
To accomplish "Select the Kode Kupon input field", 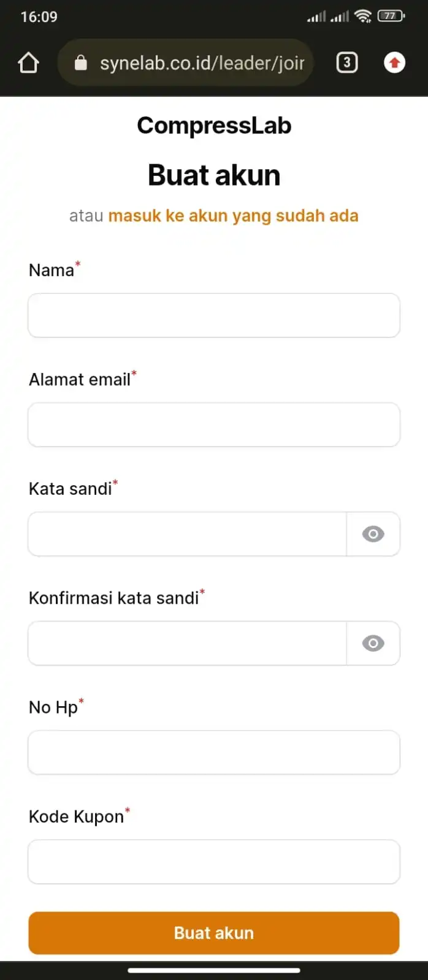I will point(214,862).
